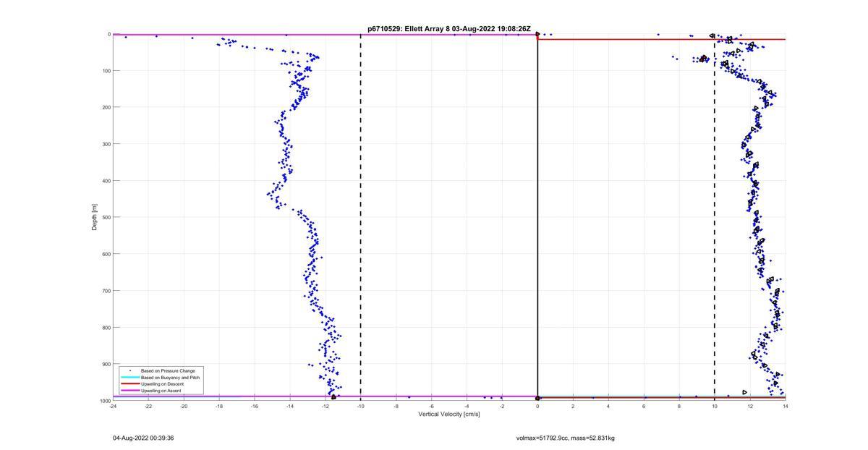Pick the dark red line sample in the legend
The height and width of the screenshot is (450, 868).
[129, 384]
